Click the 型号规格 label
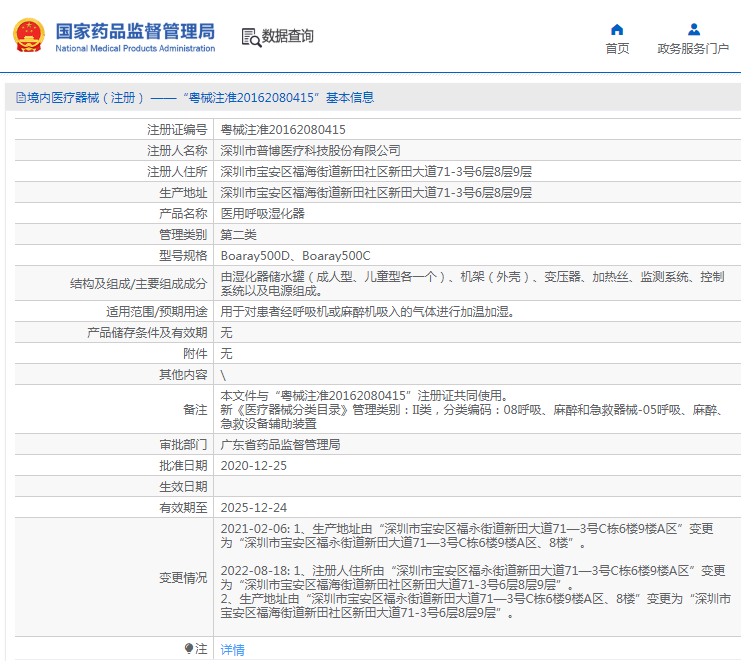741x661 pixels. (x=183, y=256)
